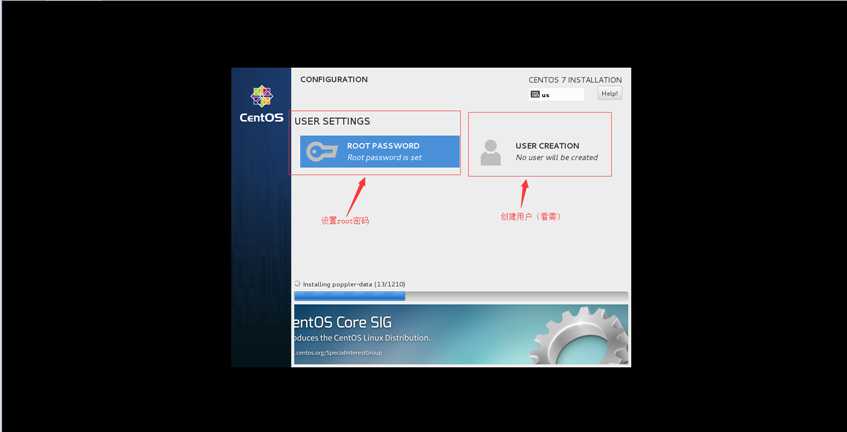The height and width of the screenshot is (432, 847).
Task: Select the 'us' keyboard layout indicator
Action: pyautogui.click(x=557, y=94)
